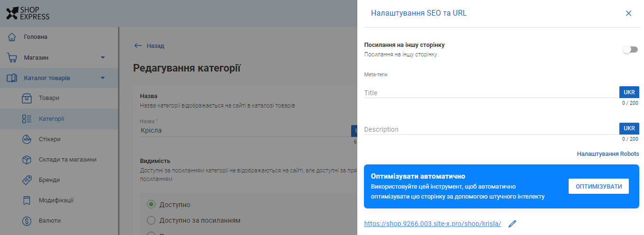Select the Доступно radio option

pyautogui.click(x=151, y=205)
